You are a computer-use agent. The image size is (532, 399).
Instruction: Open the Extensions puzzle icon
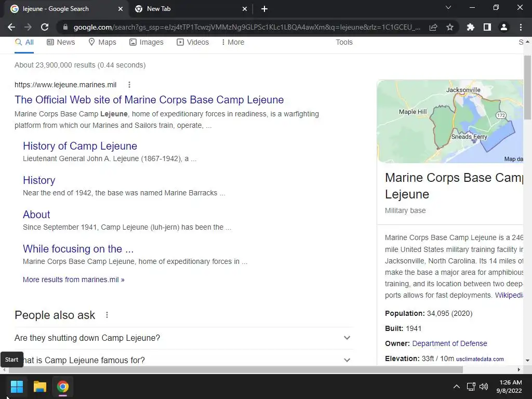471,27
